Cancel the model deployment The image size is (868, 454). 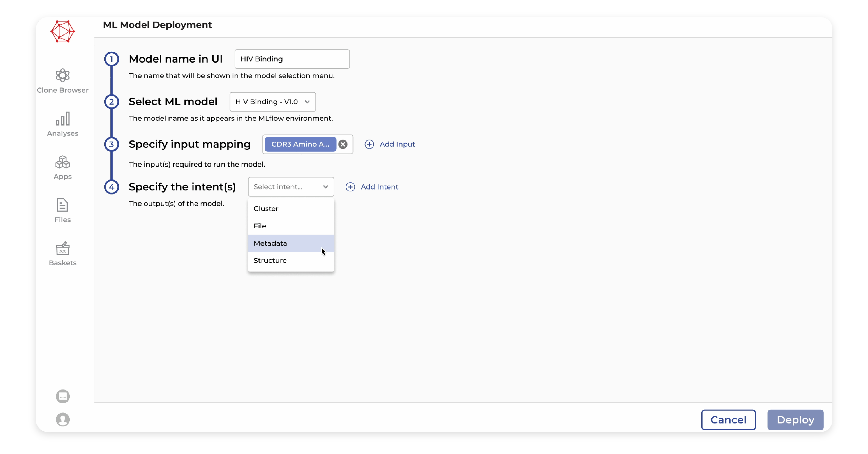tap(728, 420)
